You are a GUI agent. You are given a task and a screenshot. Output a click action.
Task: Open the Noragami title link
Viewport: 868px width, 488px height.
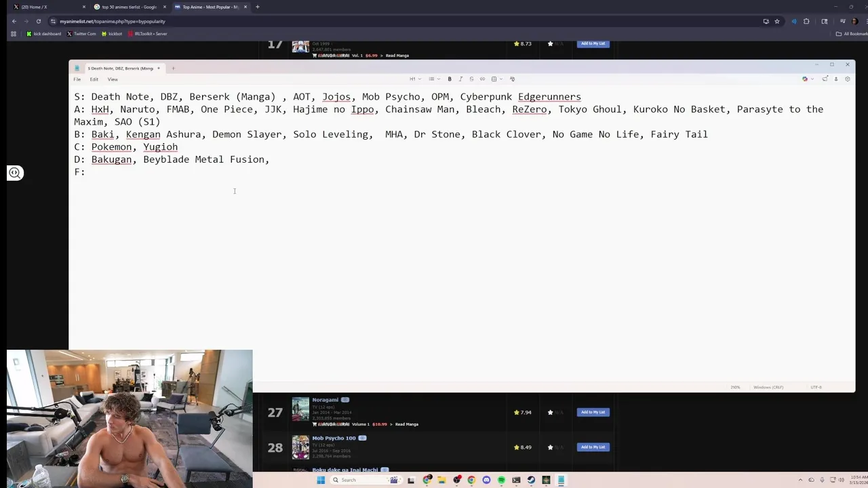pos(325,400)
